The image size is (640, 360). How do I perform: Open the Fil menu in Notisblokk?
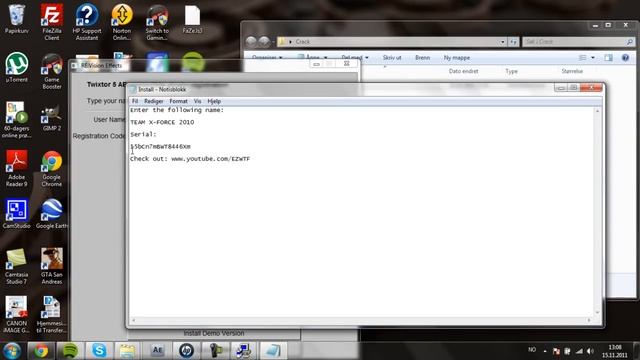point(135,101)
